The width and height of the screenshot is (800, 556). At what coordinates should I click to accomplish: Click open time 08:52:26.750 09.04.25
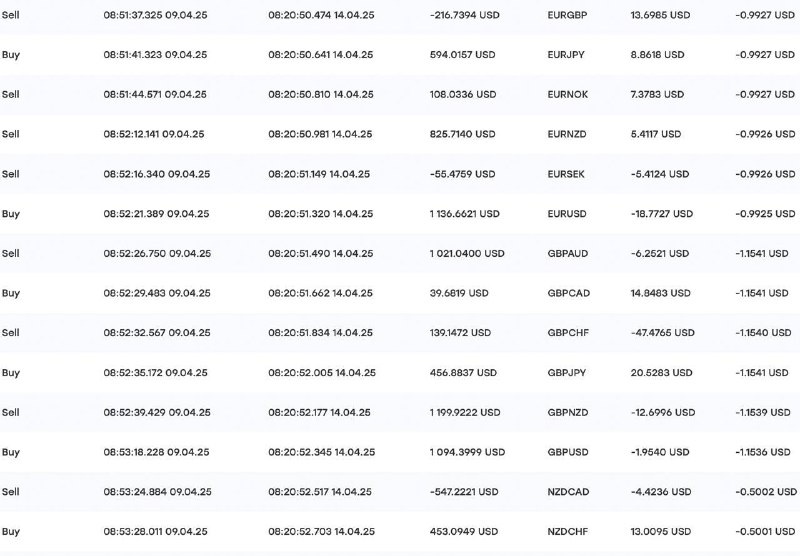[x=157, y=254]
